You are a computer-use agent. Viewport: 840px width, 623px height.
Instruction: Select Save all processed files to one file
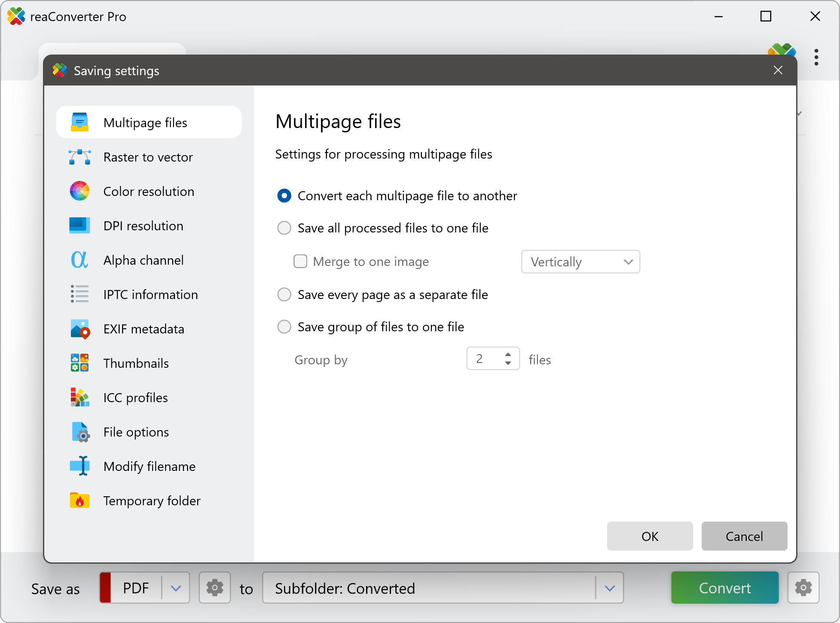[284, 228]
